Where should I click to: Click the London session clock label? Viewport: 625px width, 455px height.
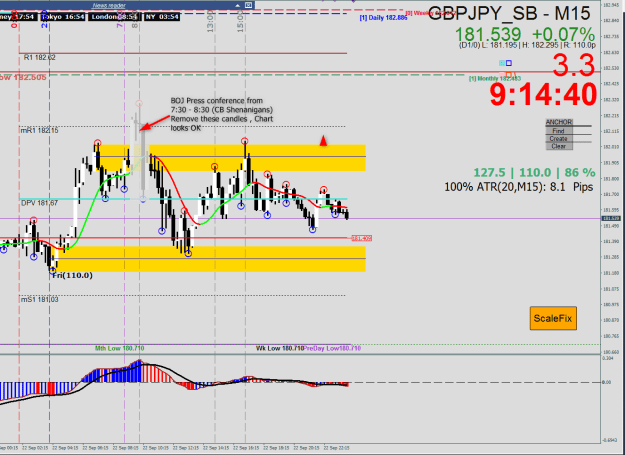[x=114, y=17]
